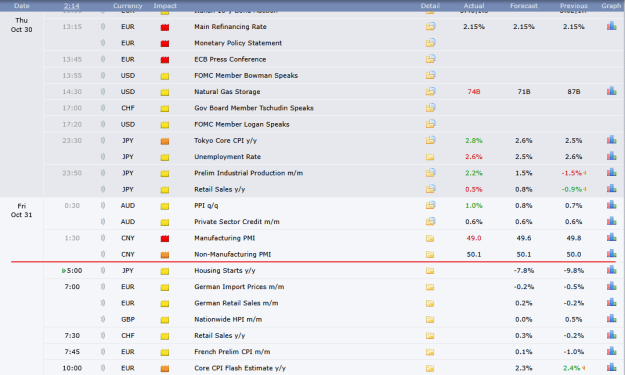Open detail folder for Main Refinancing Rate
The image size is (625, 375).
pos(430,27)
